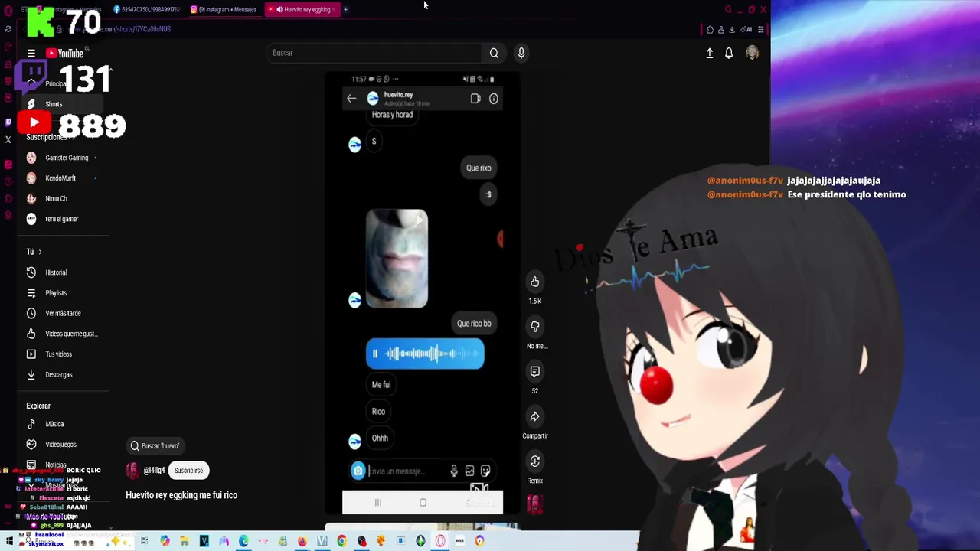Switch to the Instagram • Mensajes tab
980x551 pixels.
pos(224,9)
